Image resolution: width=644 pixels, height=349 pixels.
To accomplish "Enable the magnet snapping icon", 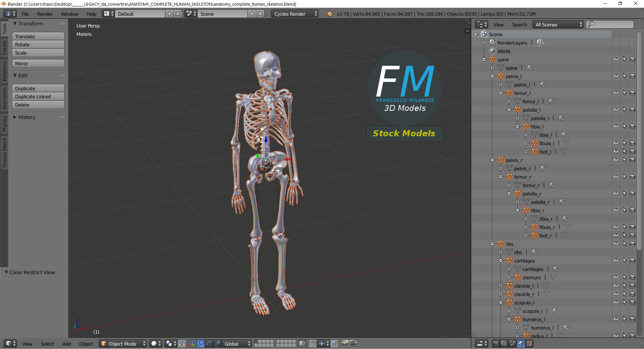I will tap(312, 344).
